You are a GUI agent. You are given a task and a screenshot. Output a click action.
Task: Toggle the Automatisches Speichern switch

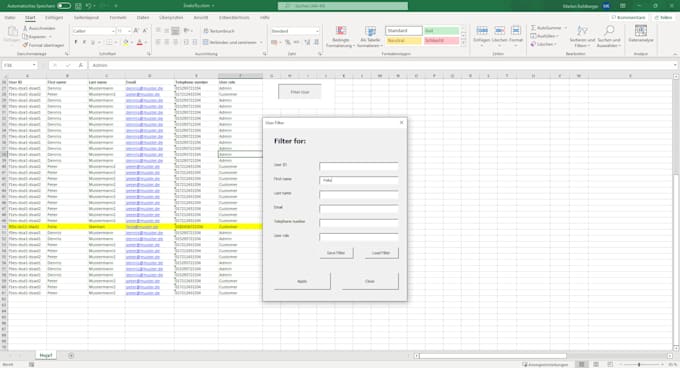pos(64,6)
